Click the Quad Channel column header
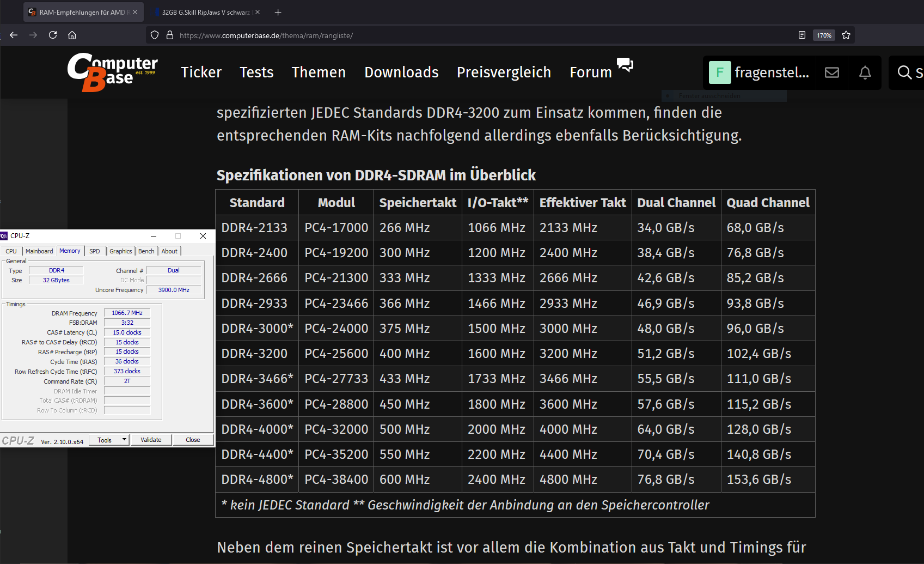 (768, 203)
